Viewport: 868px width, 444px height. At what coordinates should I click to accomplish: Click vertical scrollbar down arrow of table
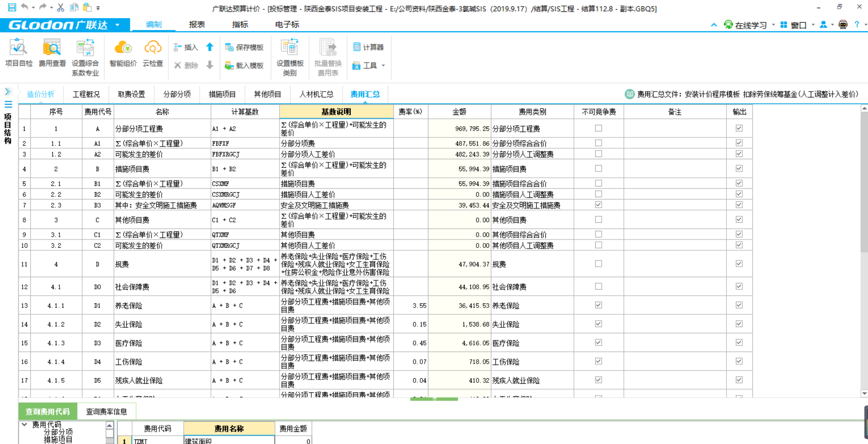pos(864,394)
